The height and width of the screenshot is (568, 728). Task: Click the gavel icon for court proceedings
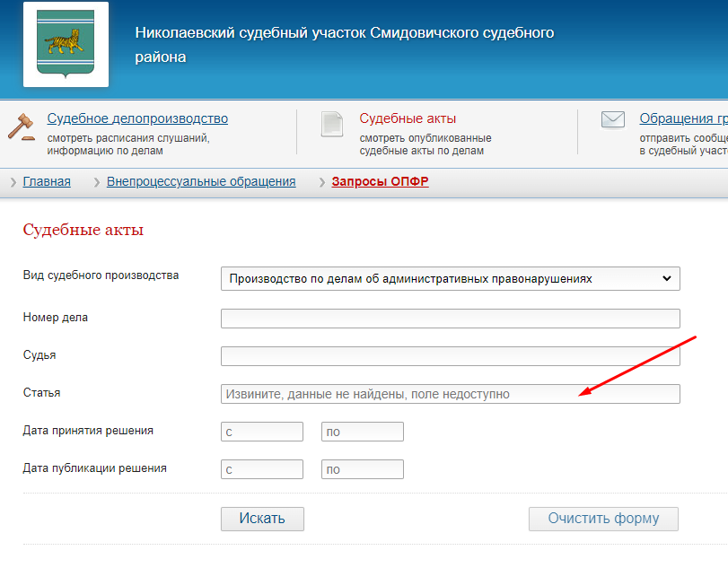(21, 126)
